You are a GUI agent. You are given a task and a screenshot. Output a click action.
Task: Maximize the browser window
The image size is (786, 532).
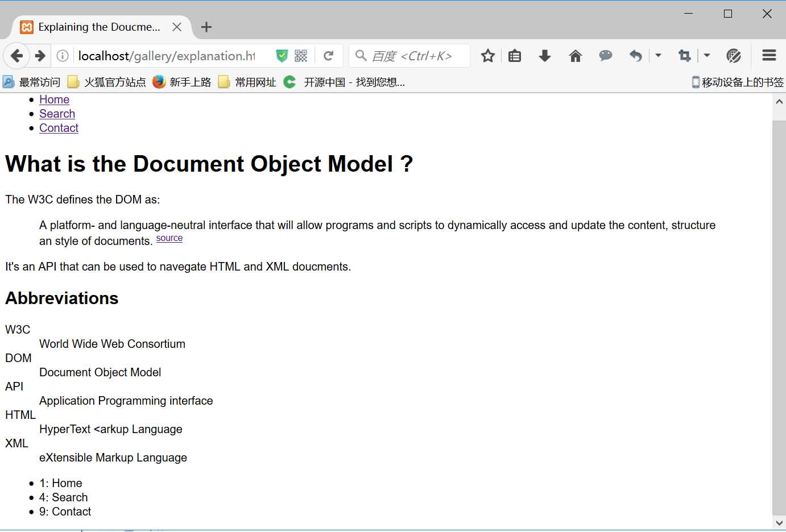tap(727, 14)
